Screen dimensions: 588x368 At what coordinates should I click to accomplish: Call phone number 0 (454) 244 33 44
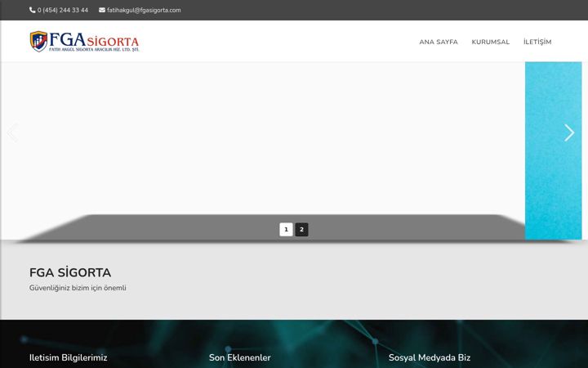[63, 10]
